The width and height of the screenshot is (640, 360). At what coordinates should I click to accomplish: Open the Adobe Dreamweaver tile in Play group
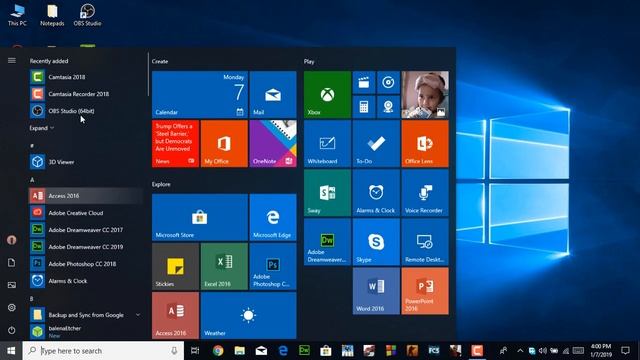coord(327,242)
